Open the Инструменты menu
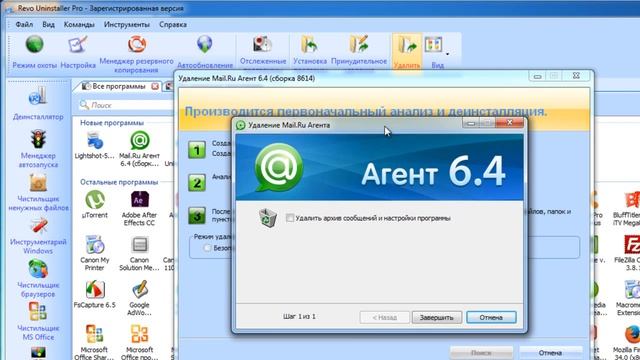This screenshot has width=640, height=360. tap(127, 24)
